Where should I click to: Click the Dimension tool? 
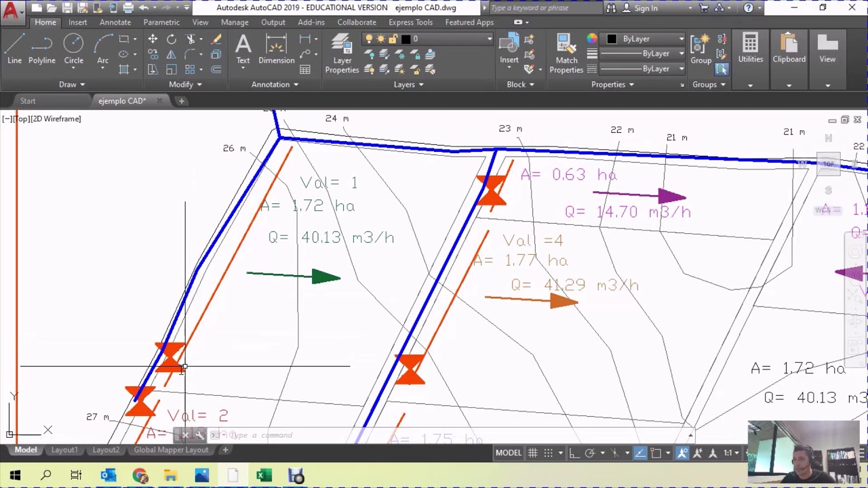click(x=276, y=49)
